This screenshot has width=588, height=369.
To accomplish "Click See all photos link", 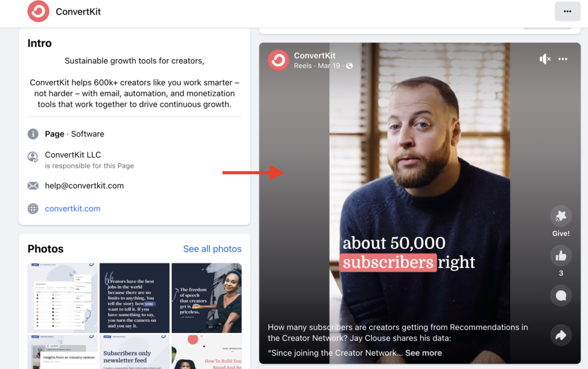I will (x=212, y=248).
